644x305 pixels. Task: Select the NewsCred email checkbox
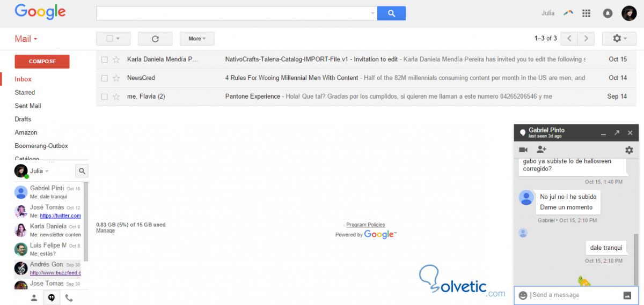point(105,78)
